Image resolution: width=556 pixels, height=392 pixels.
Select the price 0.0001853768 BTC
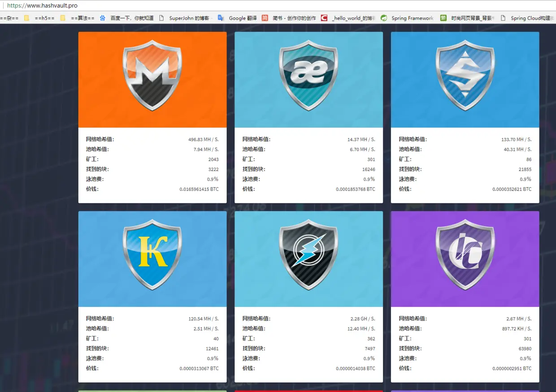pyautogui.click(x=356, y=189)
